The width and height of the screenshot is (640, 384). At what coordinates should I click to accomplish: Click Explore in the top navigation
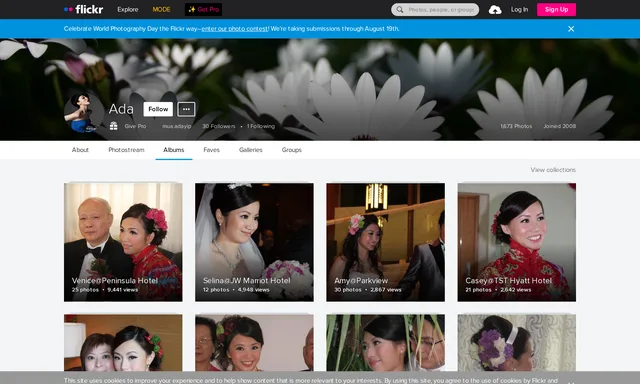click(x=128, y=9)
